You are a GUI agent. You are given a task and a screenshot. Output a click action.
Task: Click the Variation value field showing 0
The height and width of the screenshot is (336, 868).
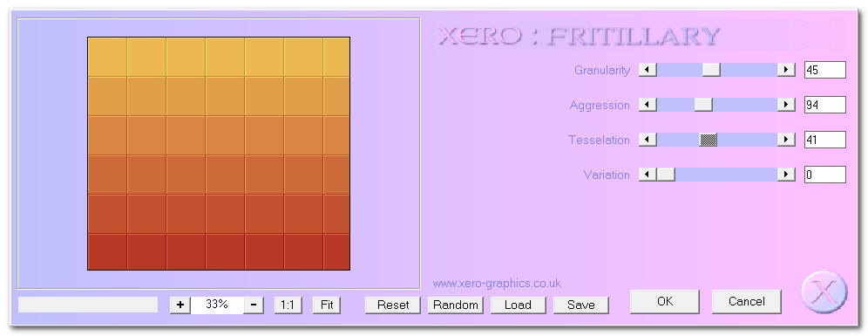coord(824,175)
